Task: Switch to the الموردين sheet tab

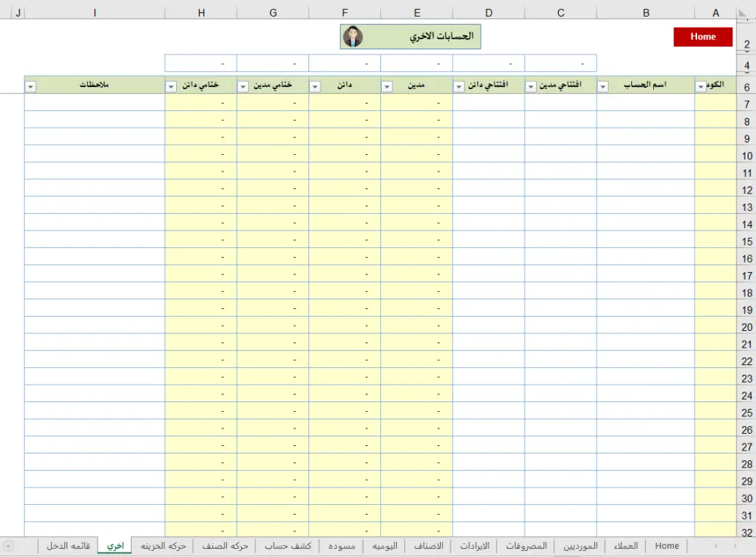Action: [x=580, y=546]
